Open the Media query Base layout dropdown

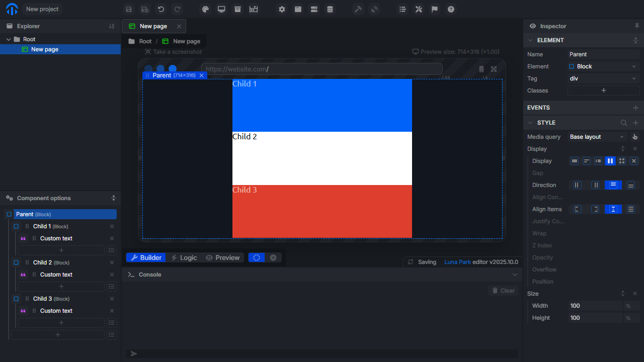pyautogui.click(x=597, y=137)
